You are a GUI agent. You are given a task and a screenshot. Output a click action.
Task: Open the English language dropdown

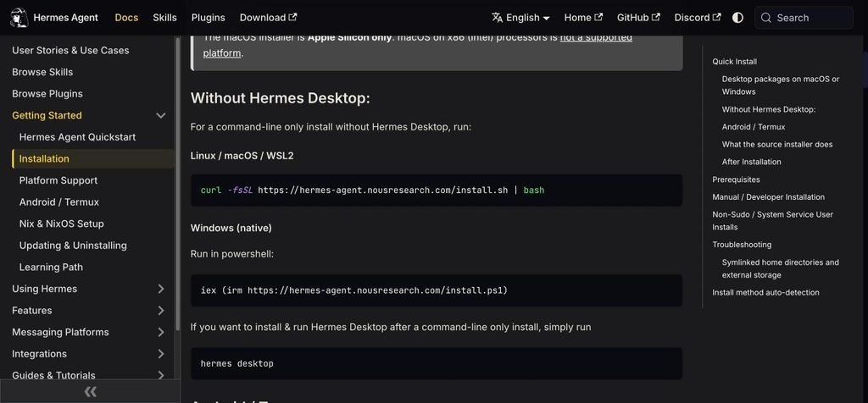pyautogui.click(x=520, y=18)
